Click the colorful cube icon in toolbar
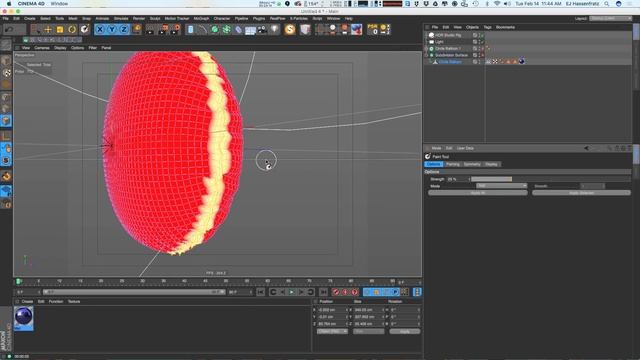 point(356,29)
